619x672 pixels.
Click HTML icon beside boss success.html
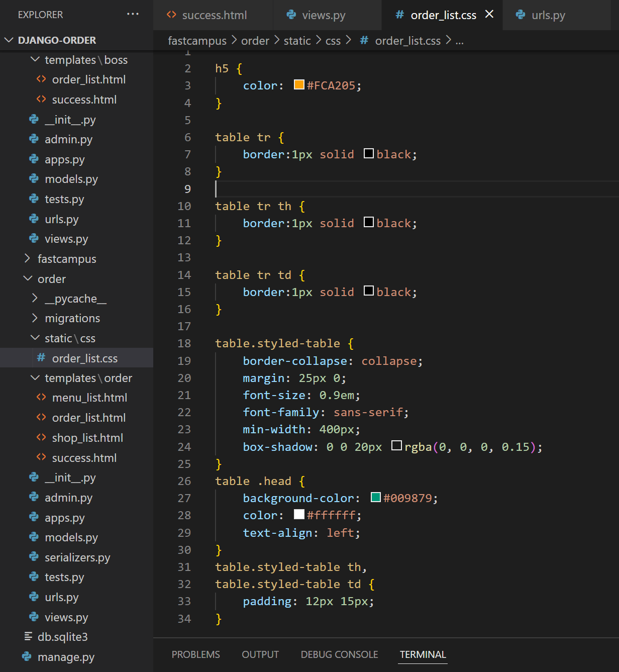[41, 99]
